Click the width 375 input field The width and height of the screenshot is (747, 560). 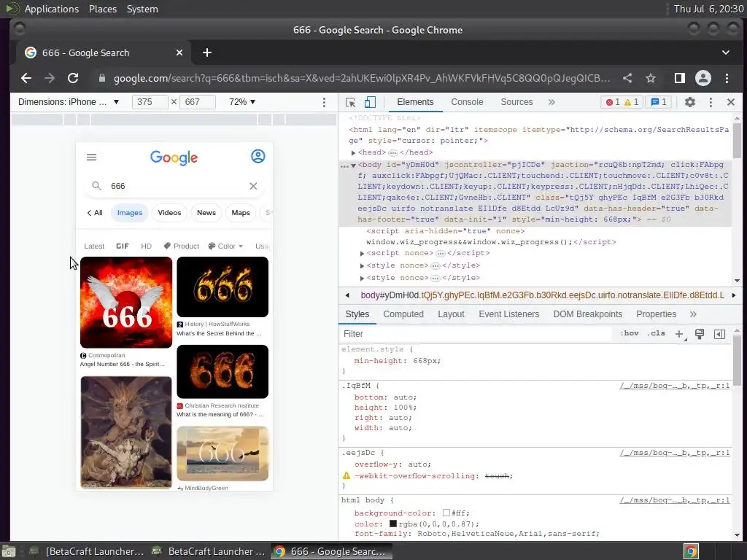point(150,102)
